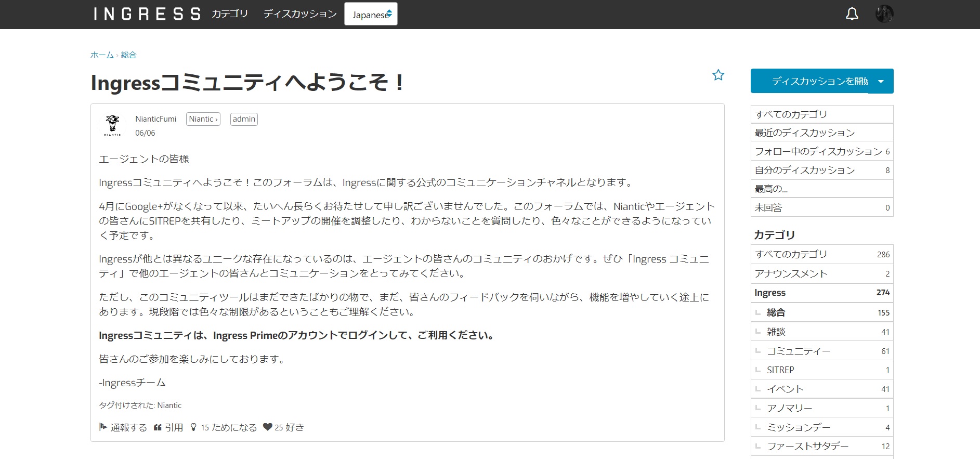Open the ミッションデー subcategory

point(822,427)
